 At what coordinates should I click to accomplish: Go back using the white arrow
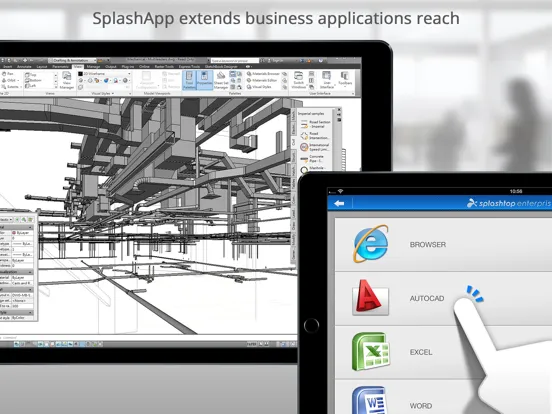pyautogui.click(x=339, y=203)
